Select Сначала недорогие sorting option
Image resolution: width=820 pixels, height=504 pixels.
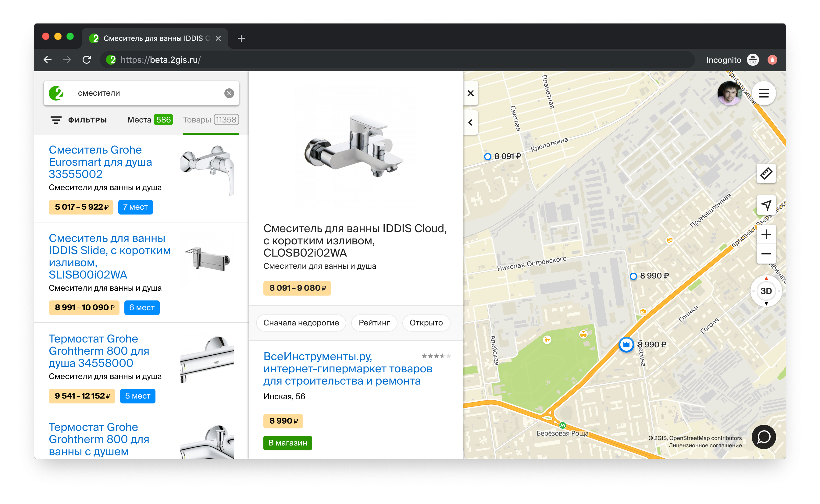point(301,323)
